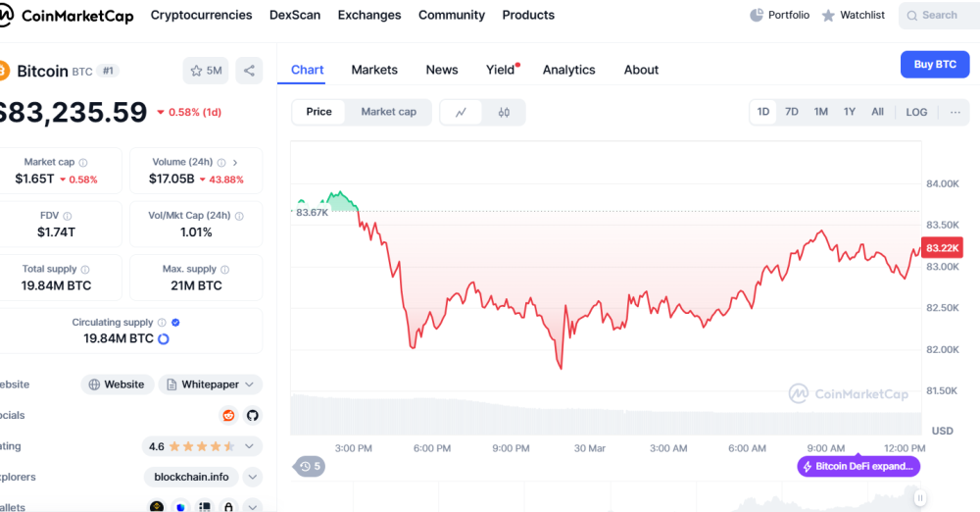Expand the Whitepaper dropdown
Screen dimensions: 980x512
coord(210,384)
